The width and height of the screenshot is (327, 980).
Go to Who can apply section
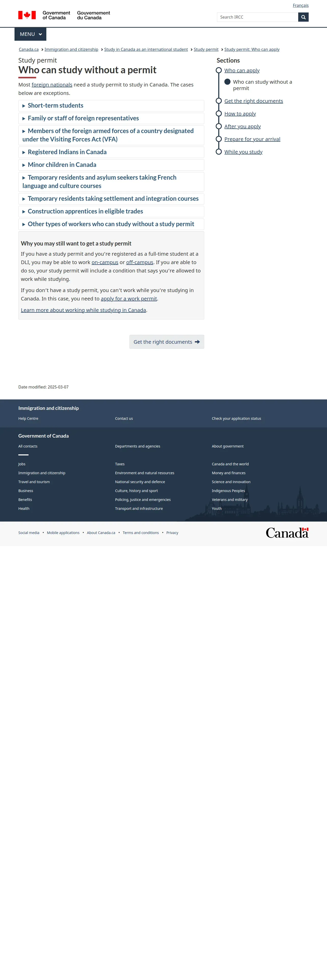tap(242, 70)
